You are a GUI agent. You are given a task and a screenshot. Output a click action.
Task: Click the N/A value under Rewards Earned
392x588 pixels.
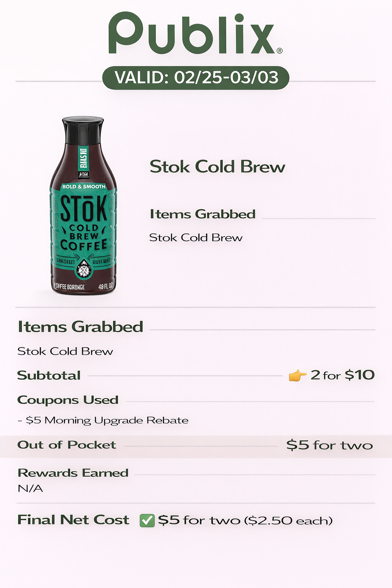pyautogui.click(x=30, y=488)
